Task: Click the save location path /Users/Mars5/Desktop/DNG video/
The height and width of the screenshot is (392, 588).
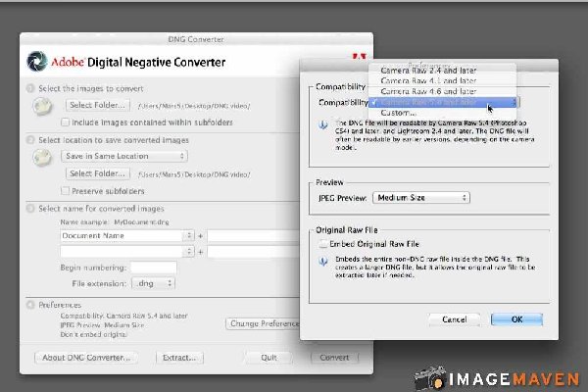Action: tap(194, 174)
